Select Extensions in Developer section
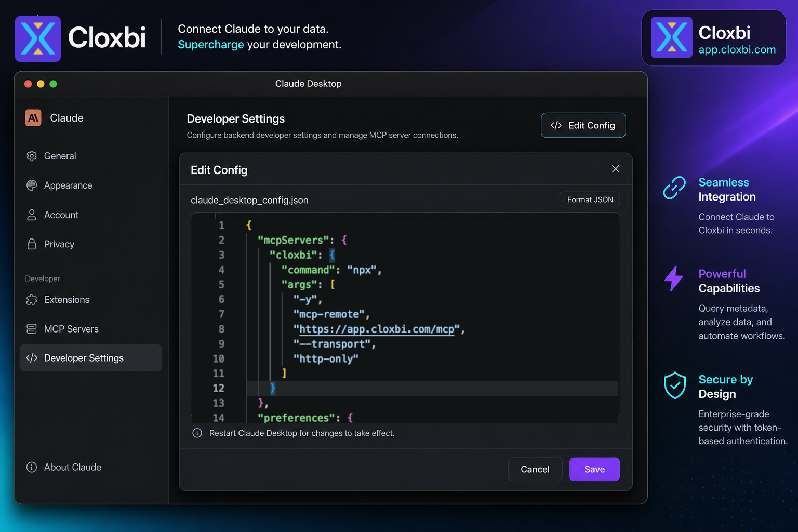This screenshot has height=532, width=798. [x=90, y=300]
